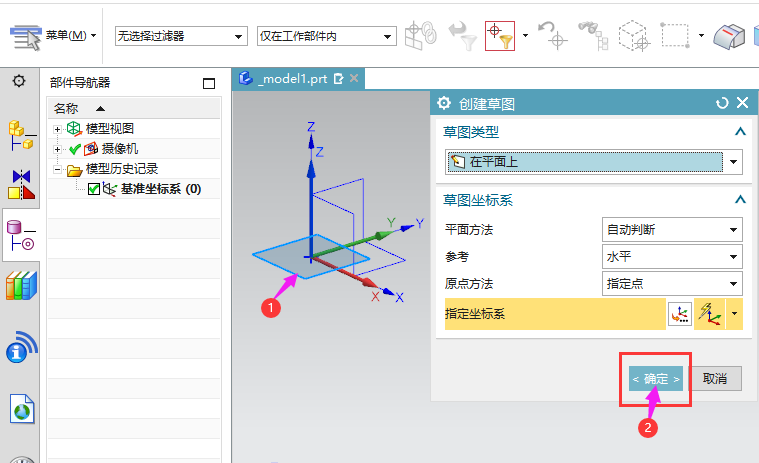Collapse the 草图坐标系 section

(x=740, y=199)
